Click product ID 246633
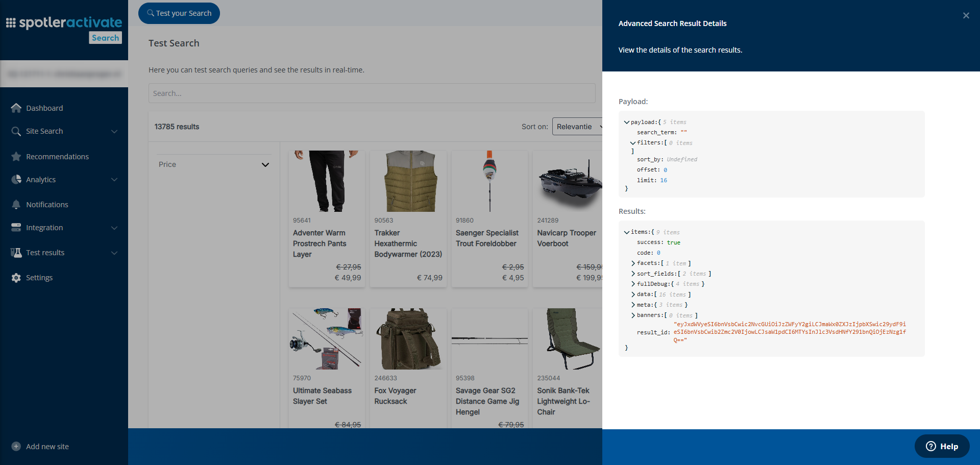Viewport: 980px width, 465px height. (385, 378)
